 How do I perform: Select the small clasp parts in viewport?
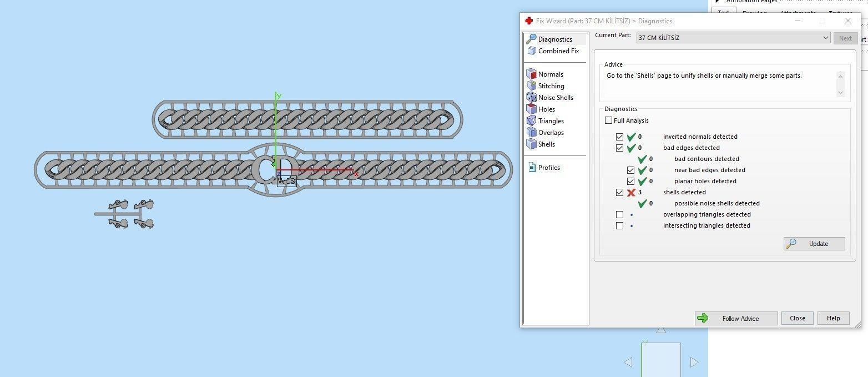click(124, 214)
